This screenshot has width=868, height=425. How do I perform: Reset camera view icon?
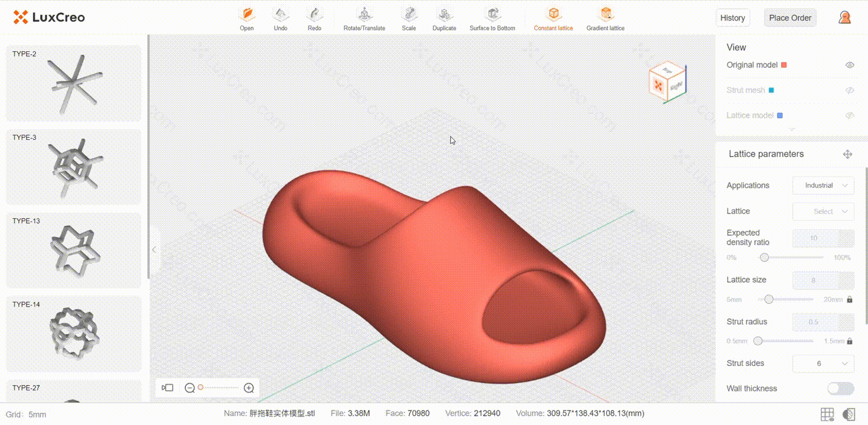point(167,388)
